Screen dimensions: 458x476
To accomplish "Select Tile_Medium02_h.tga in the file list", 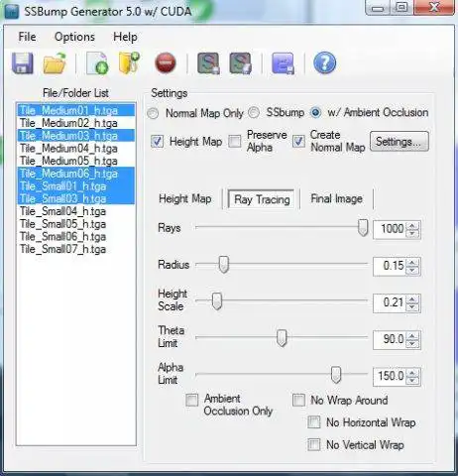I will (76, 123).
